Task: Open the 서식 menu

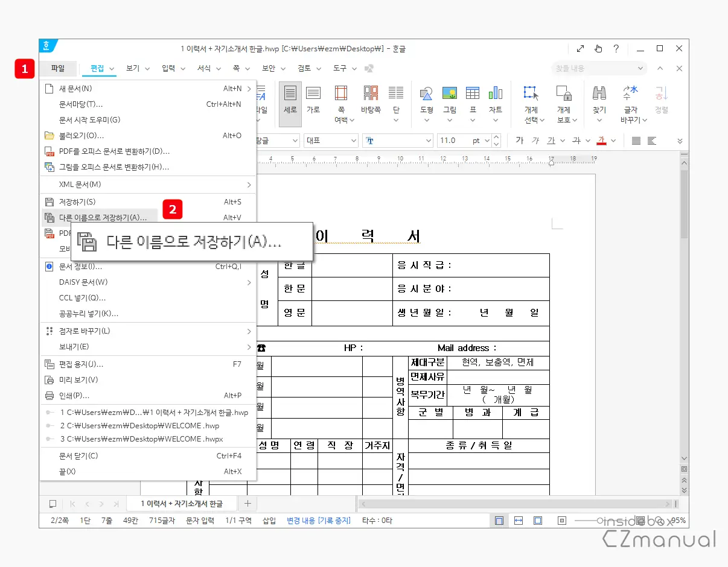Action: pyautogui.click(x=204, y=68)
